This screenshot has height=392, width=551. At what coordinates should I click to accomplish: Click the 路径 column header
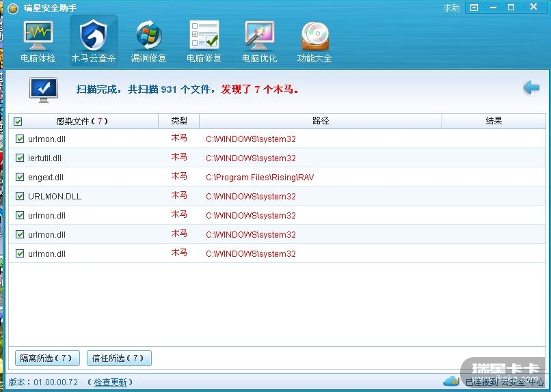(x=321, y=121)
